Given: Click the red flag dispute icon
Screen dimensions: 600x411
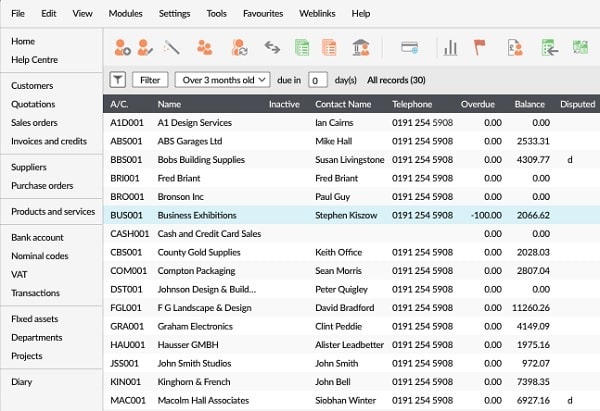Looking at the screenshot, I should (479, 47).
